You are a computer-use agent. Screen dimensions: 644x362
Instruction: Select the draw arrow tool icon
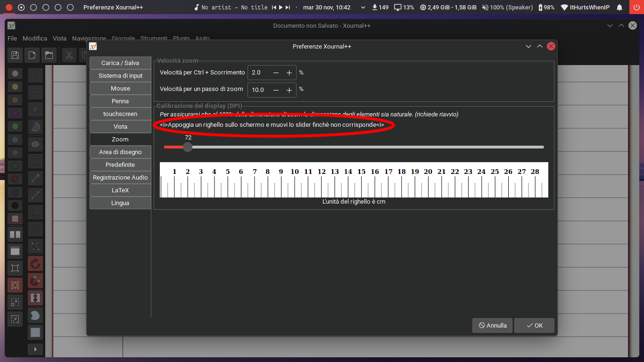click(35, 178)
